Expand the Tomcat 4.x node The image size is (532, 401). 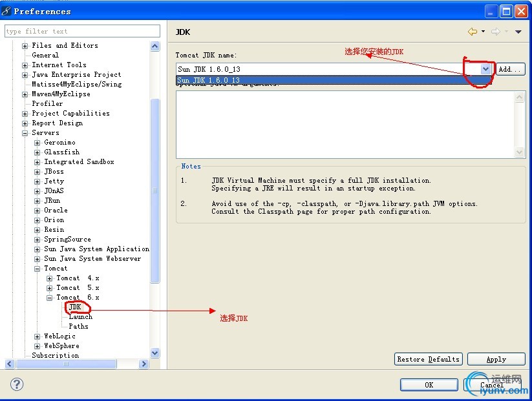point(49,278)
